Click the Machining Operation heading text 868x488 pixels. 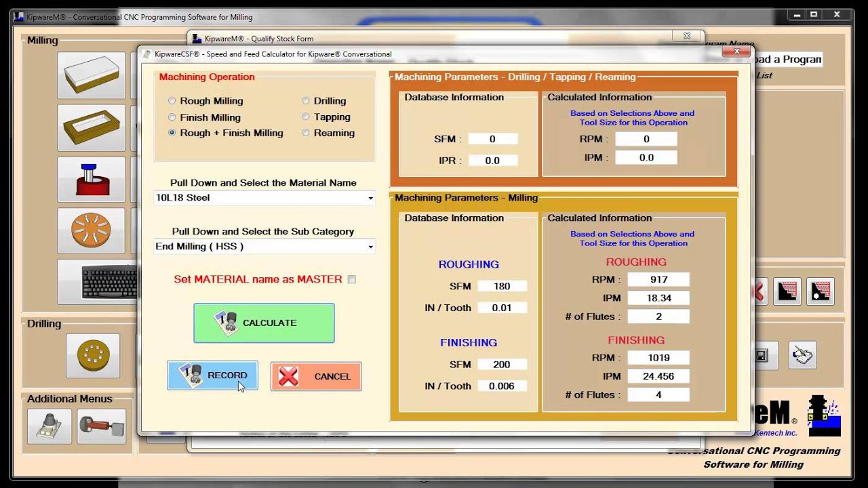tap(207, 77)
